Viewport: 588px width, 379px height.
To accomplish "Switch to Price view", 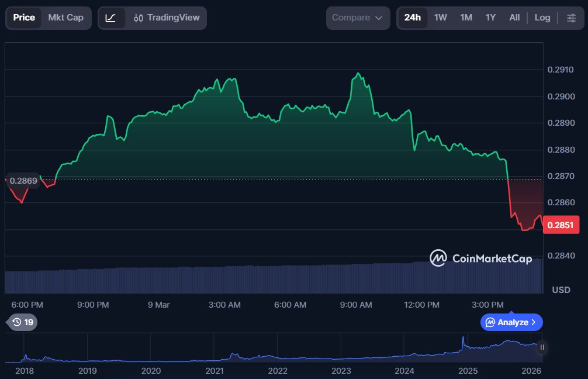I will click(x=24, y=18).
